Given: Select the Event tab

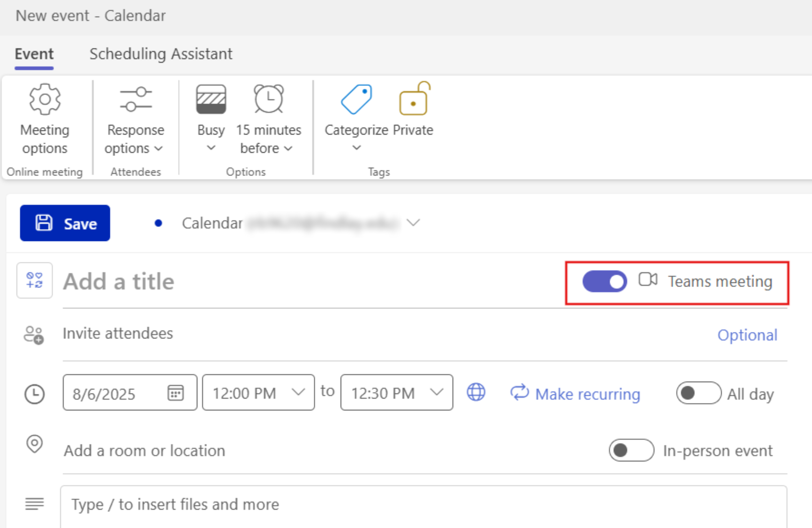Looking at the screenshot, I should (34, 54).
